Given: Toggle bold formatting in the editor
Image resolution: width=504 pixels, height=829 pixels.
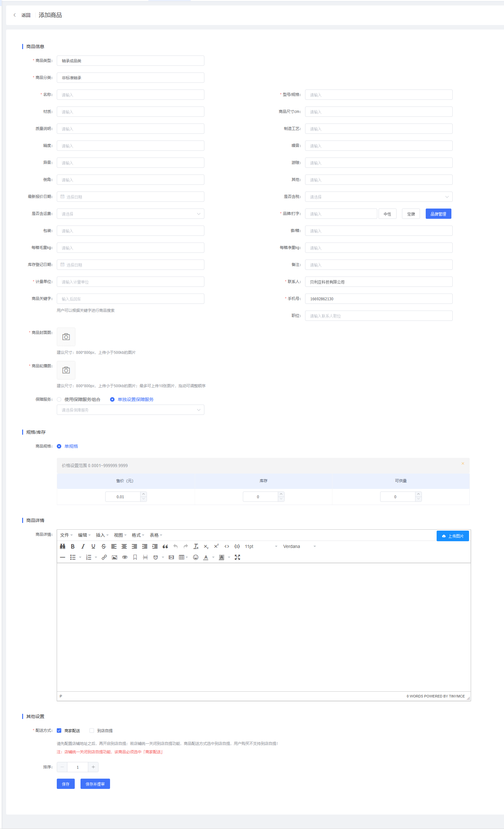Looking at the screenshot, I should click(x=73, y=546).
